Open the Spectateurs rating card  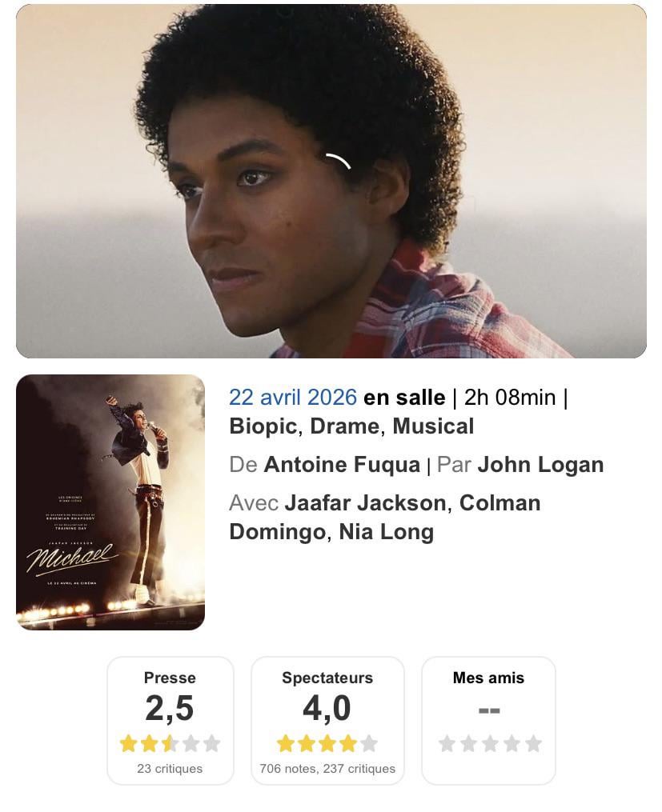coord(327,720)
